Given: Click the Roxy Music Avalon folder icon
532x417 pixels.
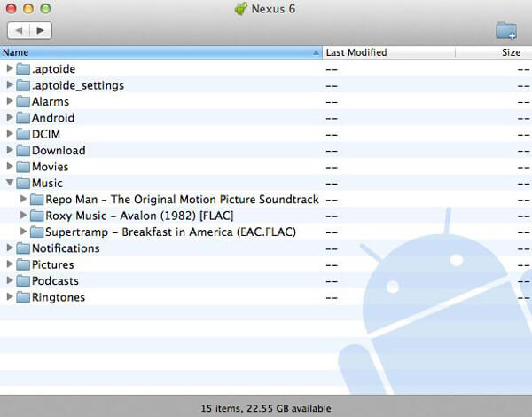Looking at the screenshot, I should click(x=36, y=216).
